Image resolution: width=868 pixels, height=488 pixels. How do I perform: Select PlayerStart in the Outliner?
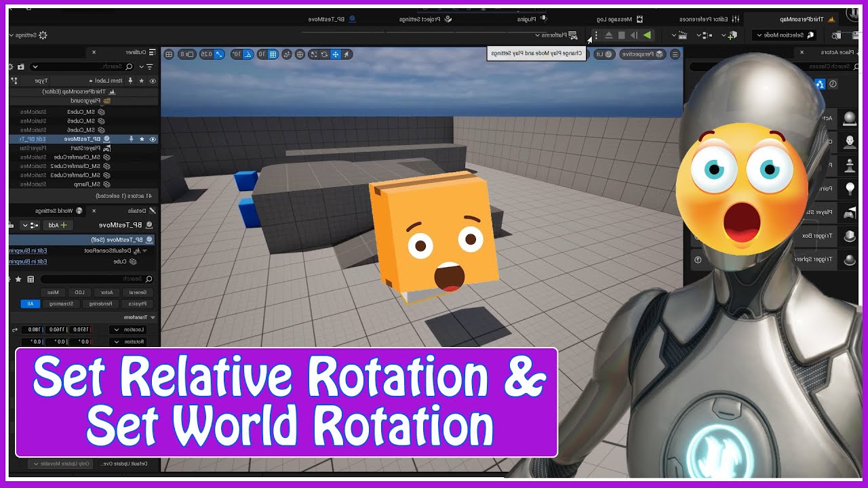click(92, 148)
